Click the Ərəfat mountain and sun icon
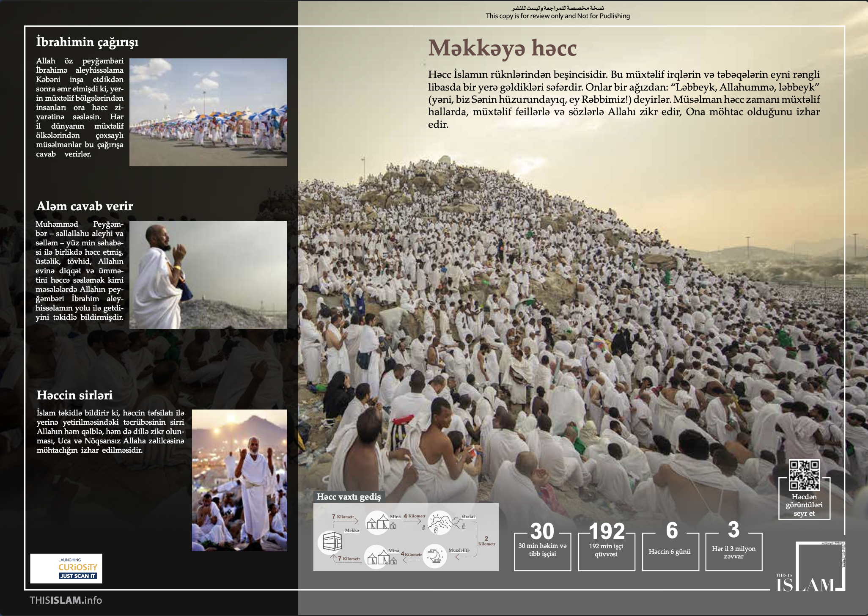868x616 pixels. pyautogui.click(x=440, y=522)
